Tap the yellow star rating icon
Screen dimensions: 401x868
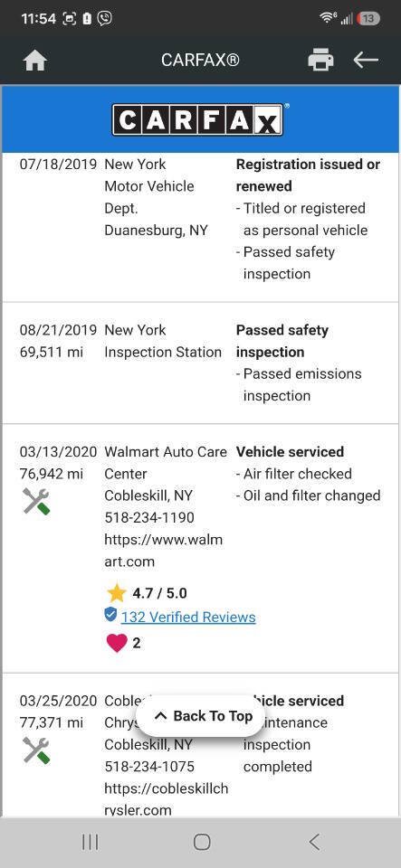117,593
